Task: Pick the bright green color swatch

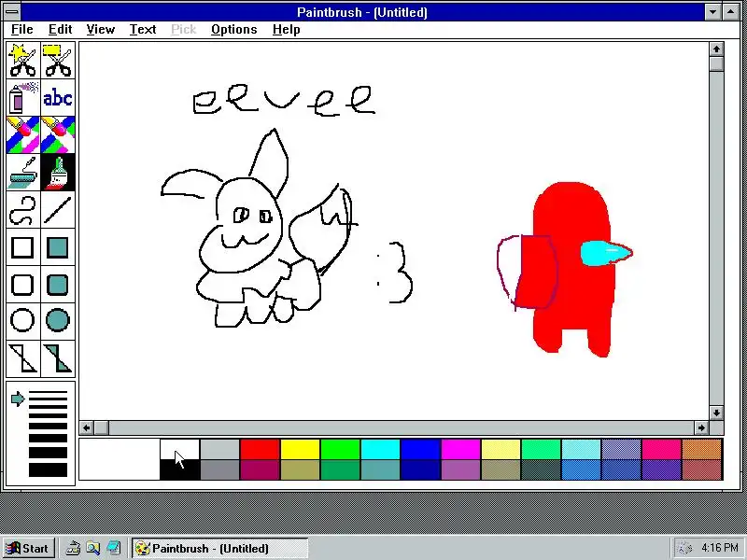Action: [x=340, y=450]
